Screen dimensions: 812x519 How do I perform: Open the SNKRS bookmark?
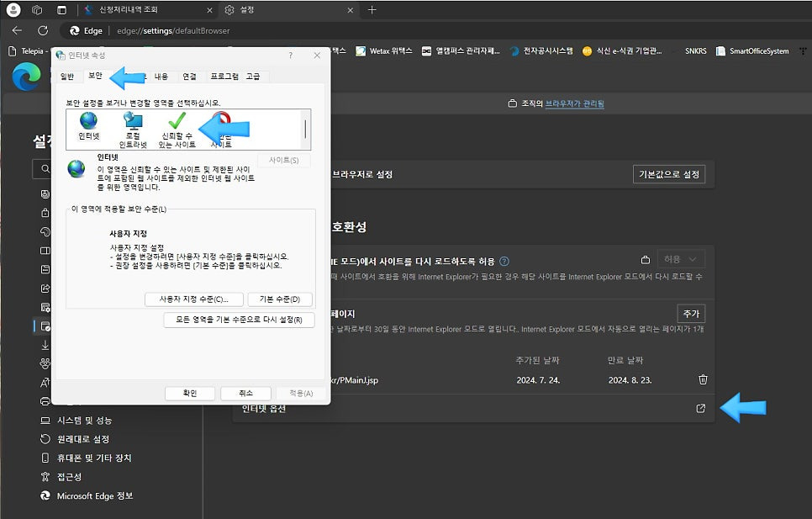[x=695, y=50]
